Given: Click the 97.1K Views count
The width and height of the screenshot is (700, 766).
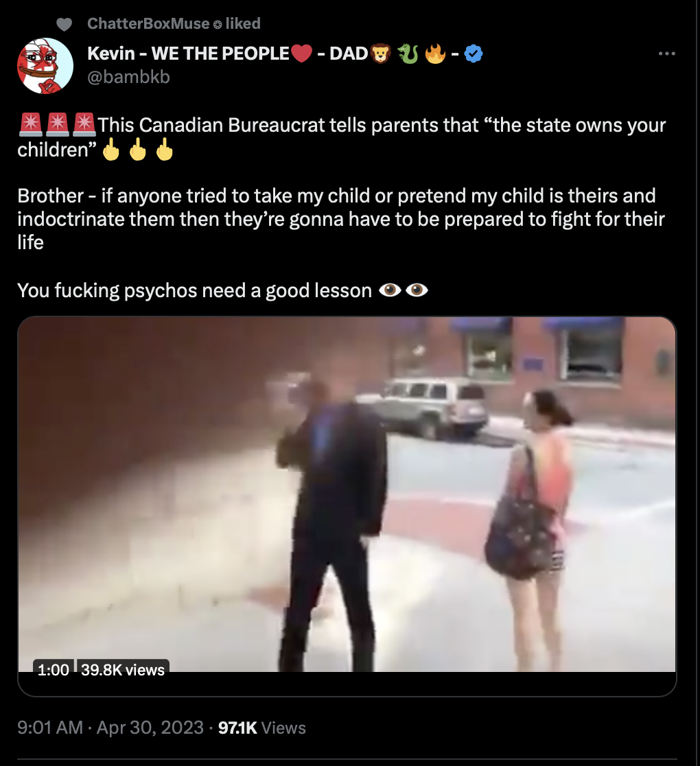Looking at the screenshot, I should (262, 728).
